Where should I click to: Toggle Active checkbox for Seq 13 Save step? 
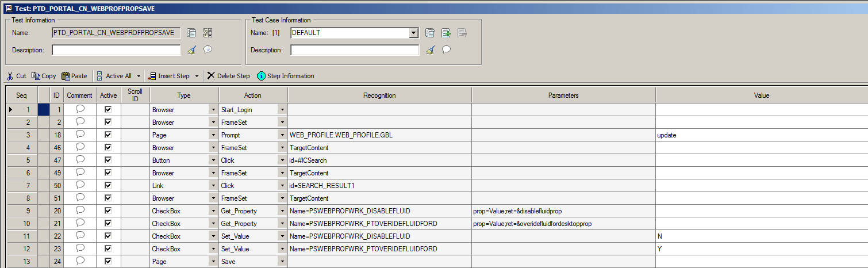point(107,261)
